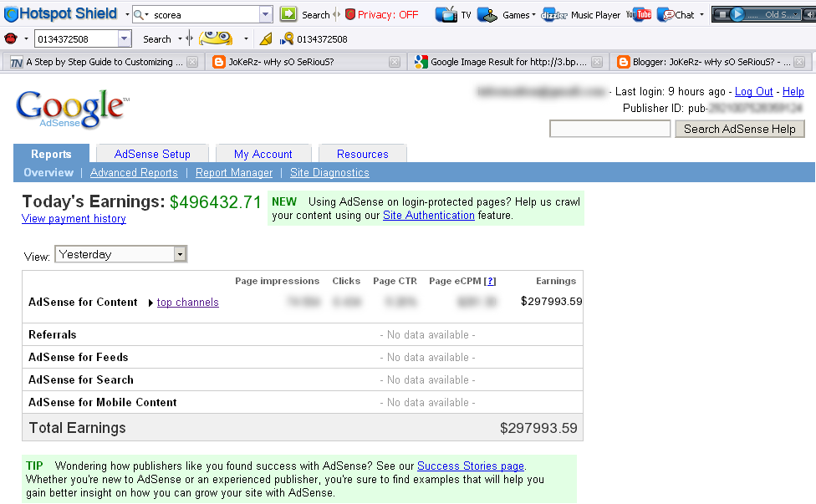
Task: Open the Report Manager link
Action: pos(234,173)
